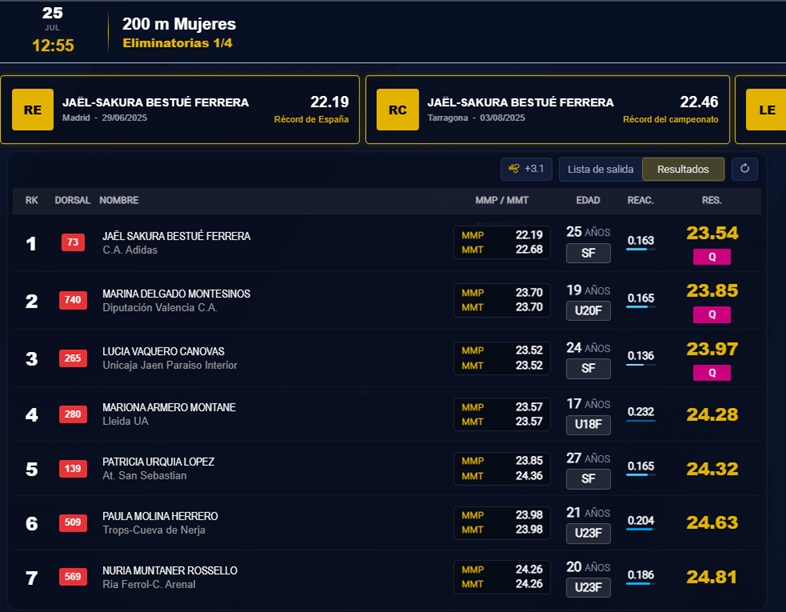Click the 12:55 event time
Image resolution: width=786 pixels, height=612 pixels.
(x=53, y=46)
